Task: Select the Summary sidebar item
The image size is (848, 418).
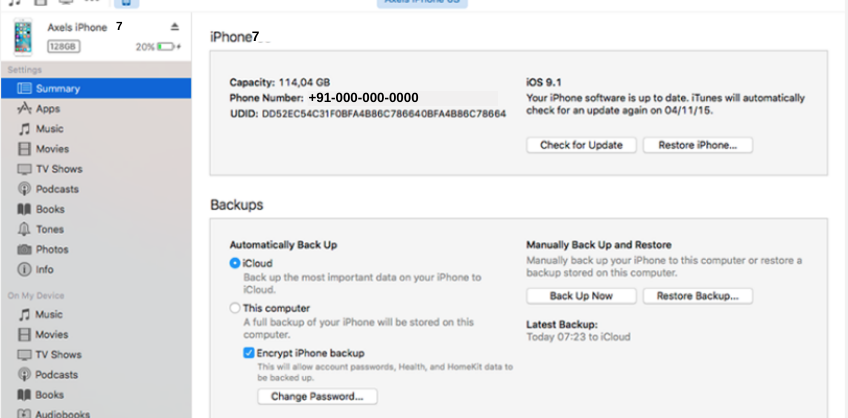Action: (x=57, y=88)
